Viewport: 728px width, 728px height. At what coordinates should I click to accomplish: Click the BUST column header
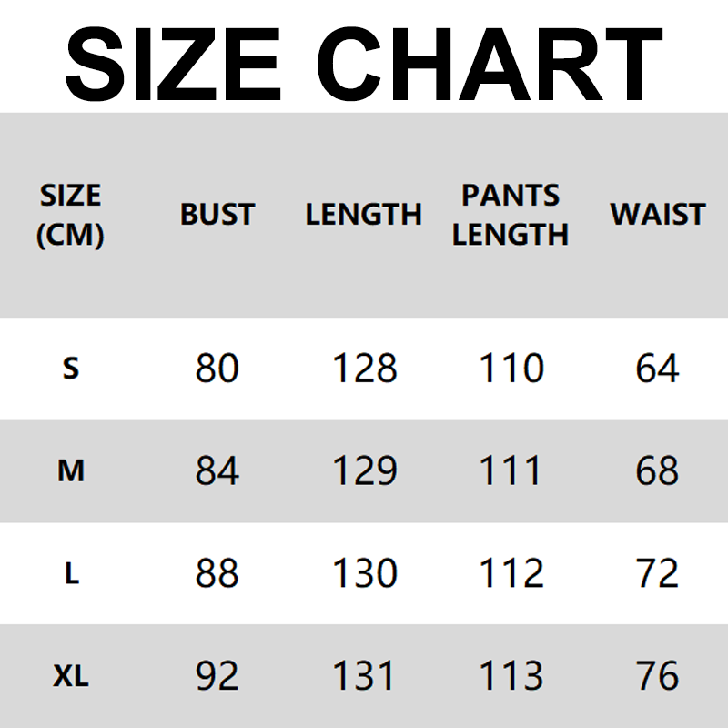pos(217,215)
